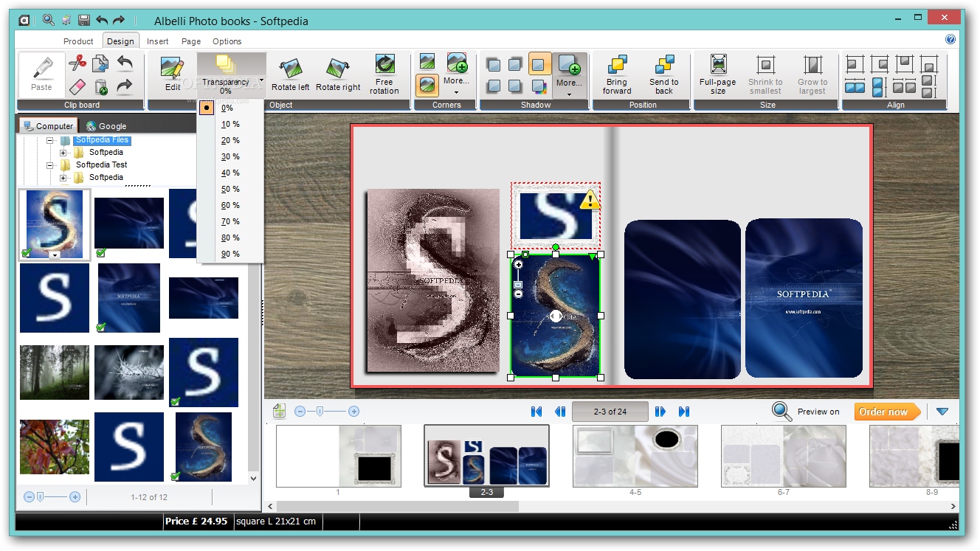The height and width of the screenshot is (551, 980).
Task: Click the eraser icon in Clip board
Action: [77, 87]
